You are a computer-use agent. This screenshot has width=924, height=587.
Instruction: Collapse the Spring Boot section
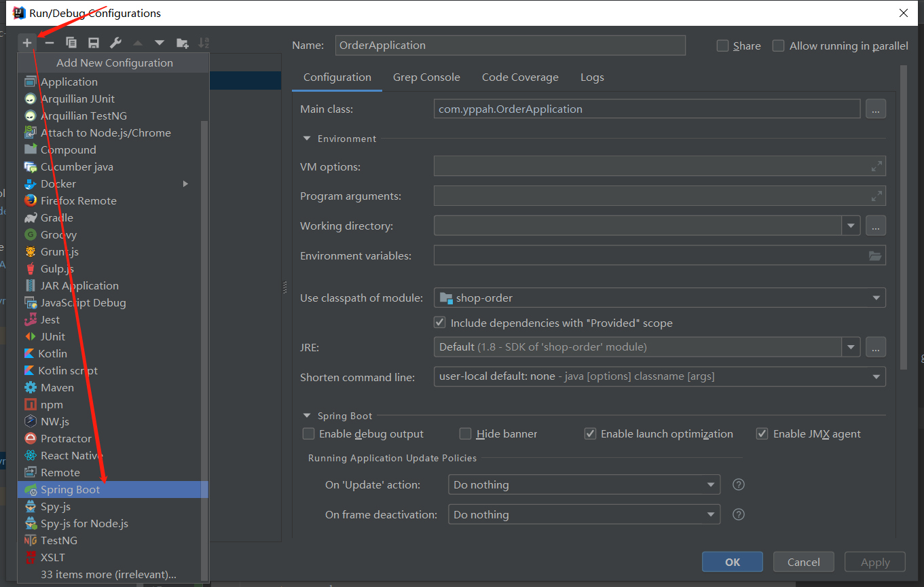tap(307, 416)
